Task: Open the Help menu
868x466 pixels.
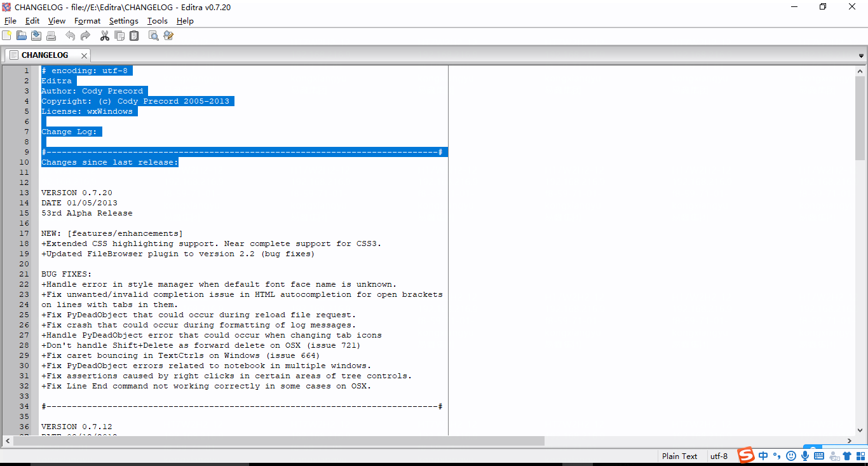Action: (x=185, y=21)
